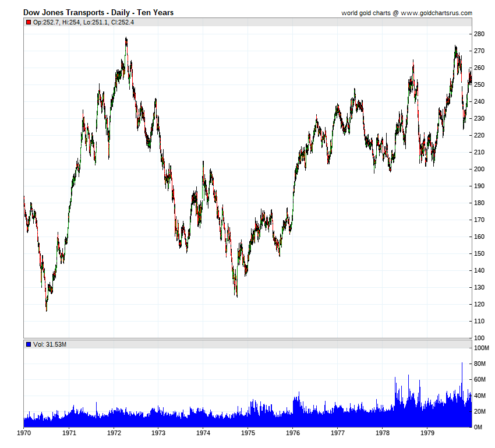Click the 220 price axis label
Image resolution: width=495 pixels, height=448 pixels.
point(479,135)
